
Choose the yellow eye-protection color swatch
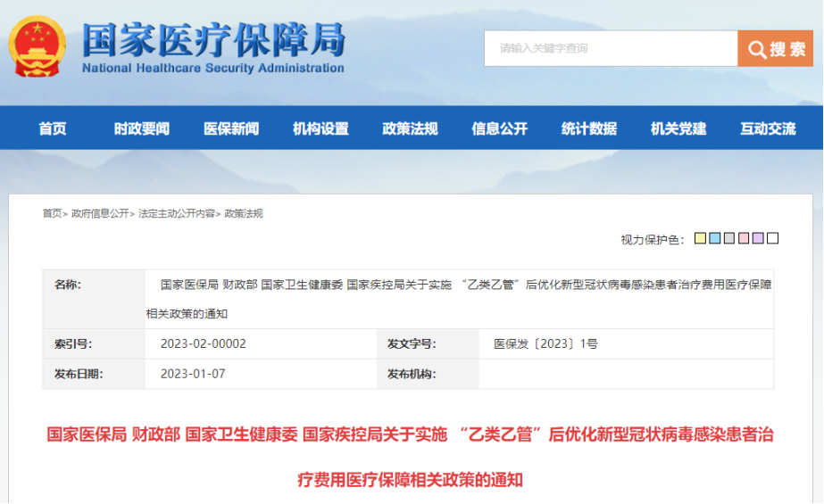coord(700,238)
